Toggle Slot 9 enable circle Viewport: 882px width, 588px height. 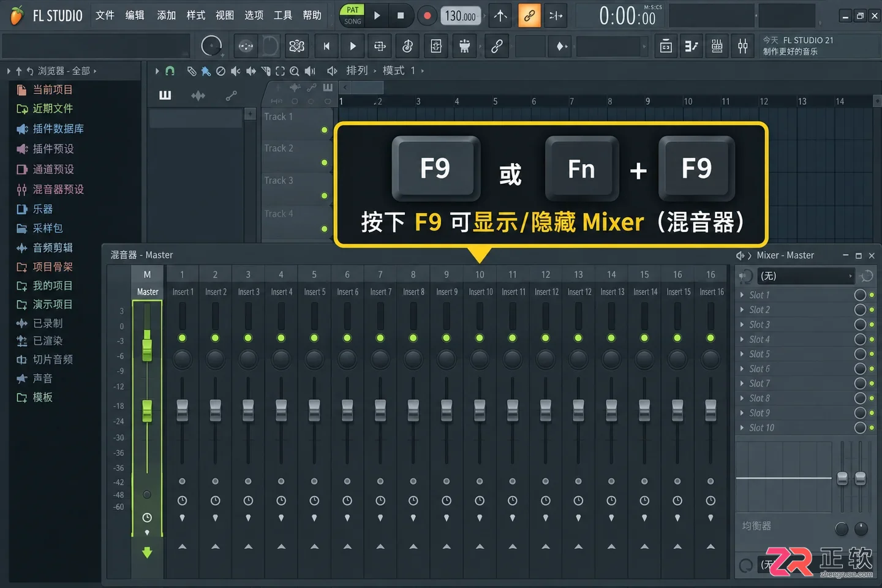tap(860, 413)
